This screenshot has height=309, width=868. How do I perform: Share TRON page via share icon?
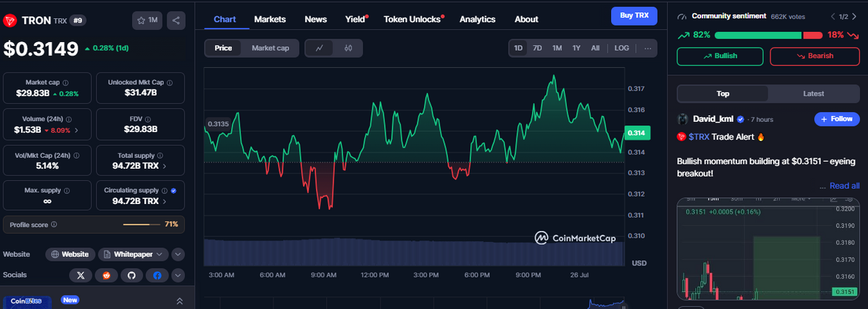pyautogui.click(x=176, y=20)
